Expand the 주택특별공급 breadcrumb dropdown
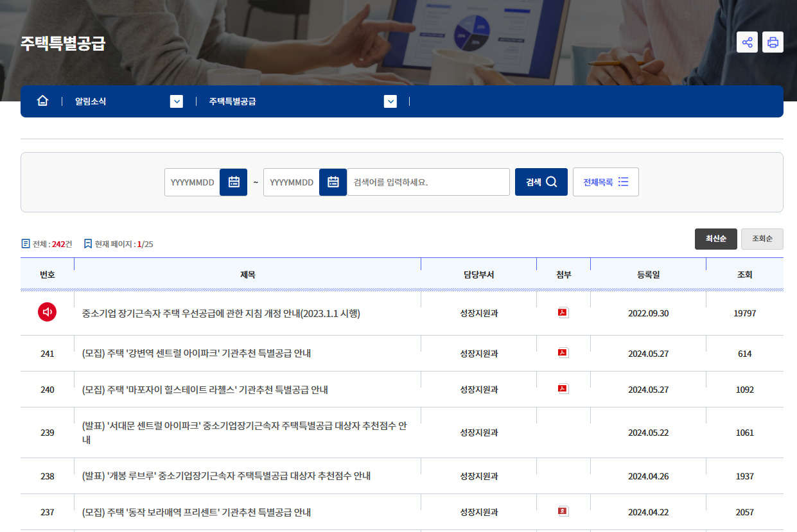 tap(390, 101)
